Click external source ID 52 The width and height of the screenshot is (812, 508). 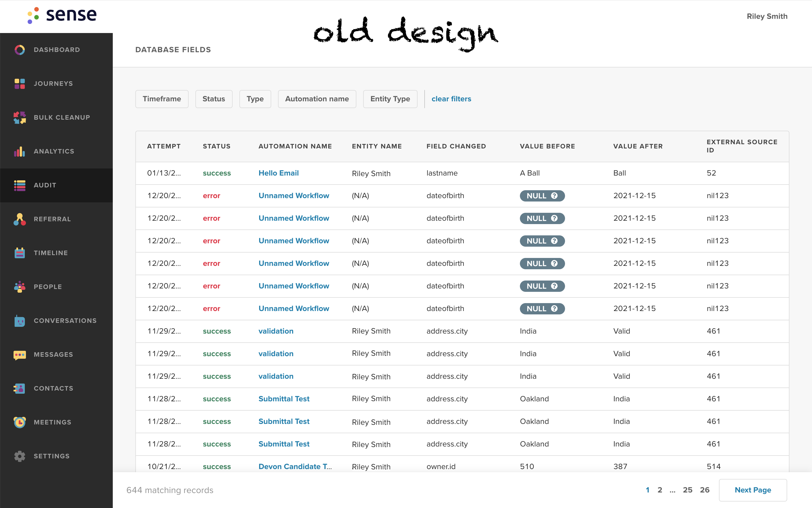pos(711,173)
